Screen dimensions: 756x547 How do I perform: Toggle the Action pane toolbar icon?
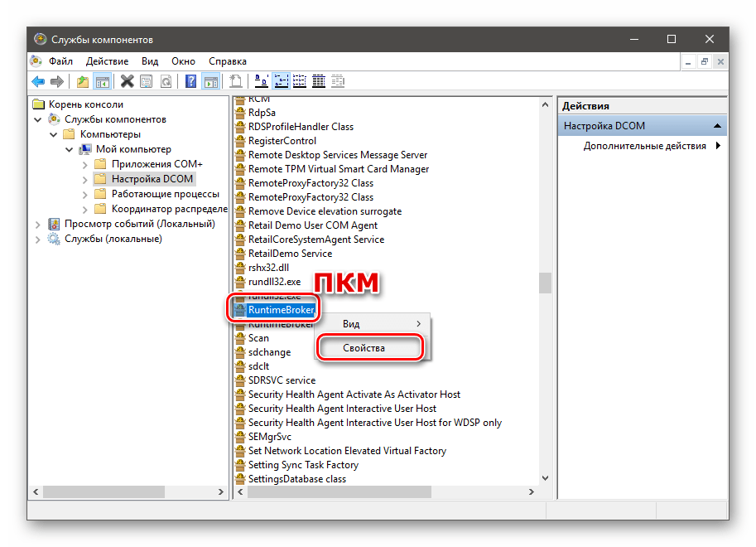(210, 81)
